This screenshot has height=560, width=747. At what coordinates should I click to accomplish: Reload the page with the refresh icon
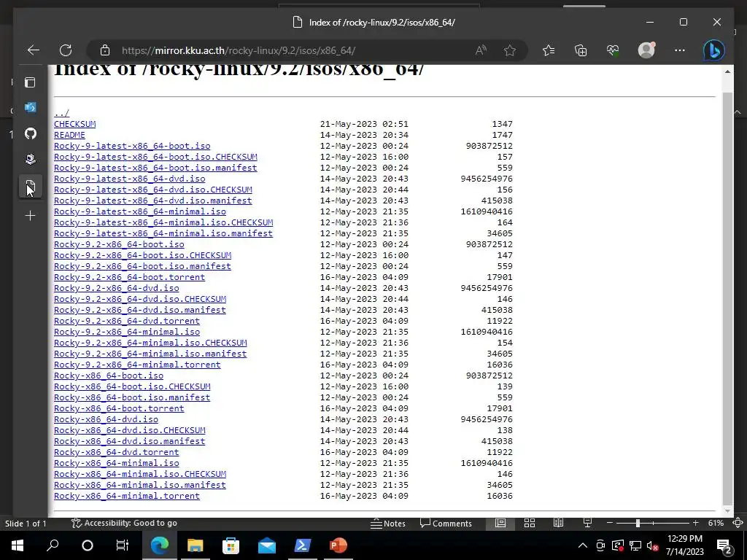(x=66, y=50)
